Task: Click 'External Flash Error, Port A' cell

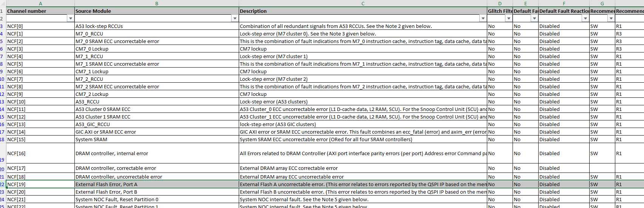Action: coord(157,184)
